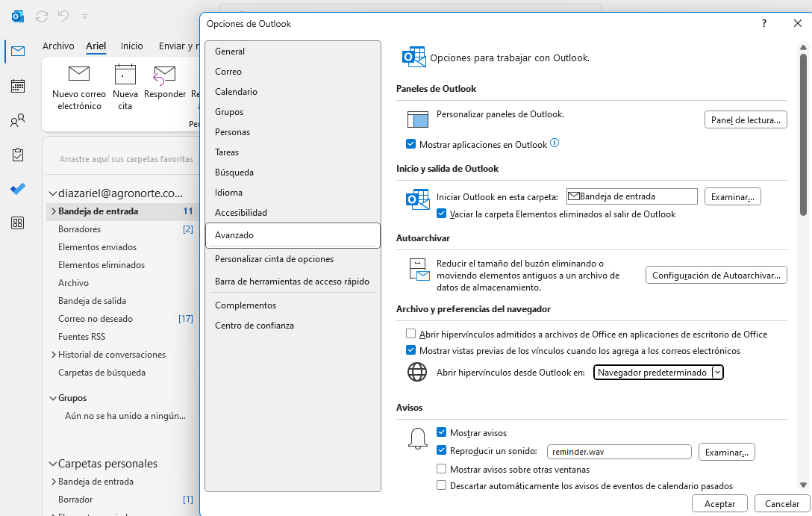Click the reminder.wav sound file field
The image size is (812, 516).
(x=619, y=452)
